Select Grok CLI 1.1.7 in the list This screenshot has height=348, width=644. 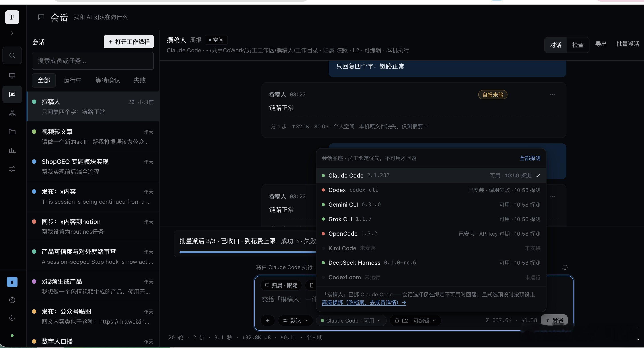431,219
